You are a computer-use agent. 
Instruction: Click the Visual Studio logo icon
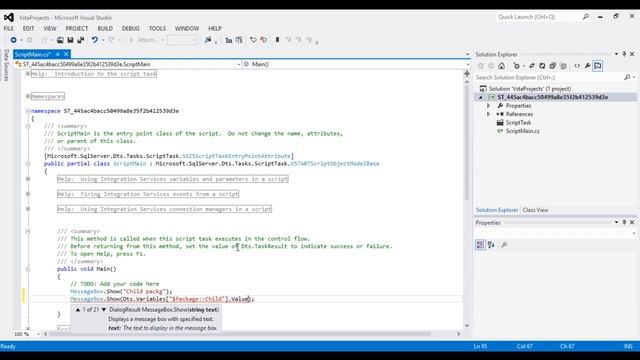coord(9,18)
